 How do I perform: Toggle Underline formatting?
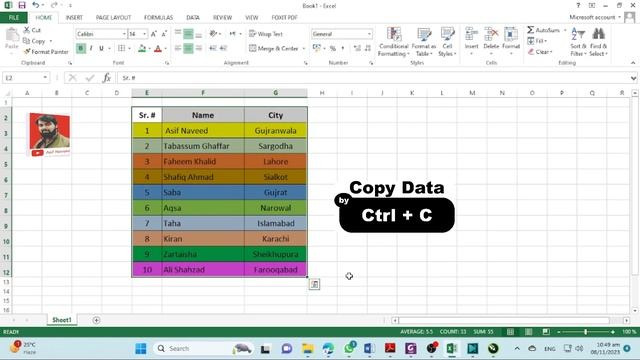pos(101,48)
